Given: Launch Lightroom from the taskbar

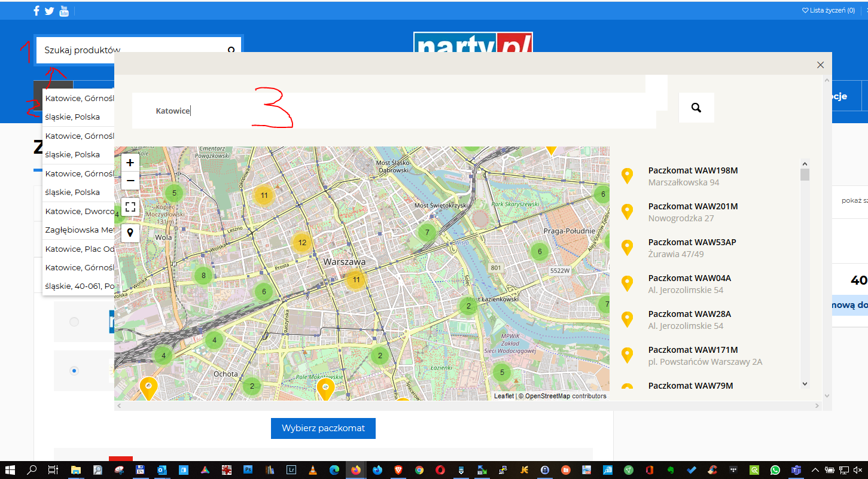Looking at the screenshot, I should coord(291,470).
